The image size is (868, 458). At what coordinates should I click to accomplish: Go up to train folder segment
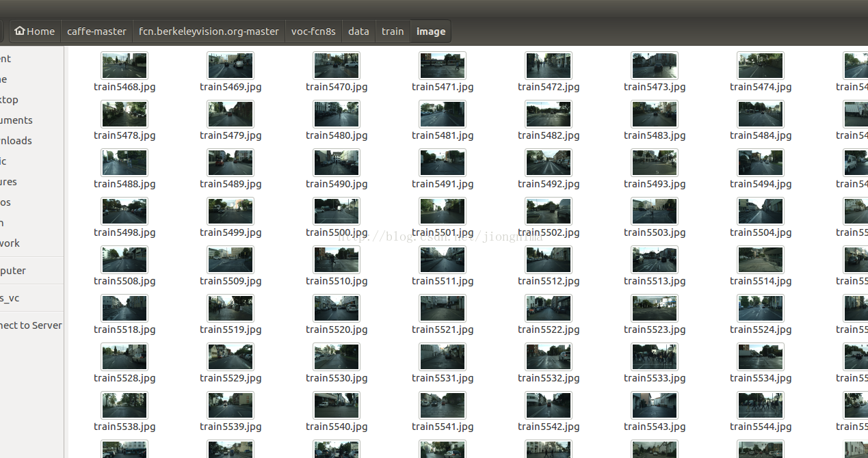(393, 31)
